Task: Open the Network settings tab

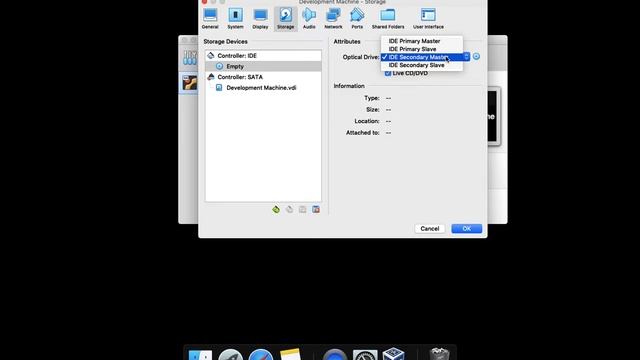Action: pyautogui.click(x=333, y=18)
